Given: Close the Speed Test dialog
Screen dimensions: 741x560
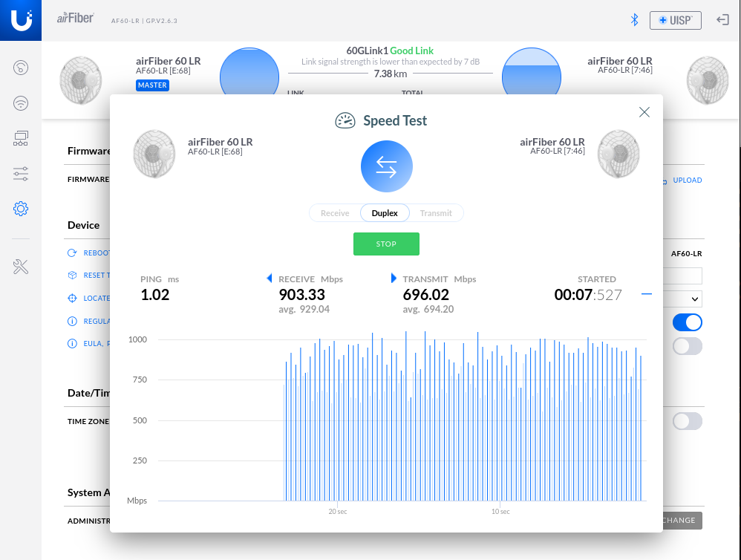Looking at the screenshot, I should 644,112.
